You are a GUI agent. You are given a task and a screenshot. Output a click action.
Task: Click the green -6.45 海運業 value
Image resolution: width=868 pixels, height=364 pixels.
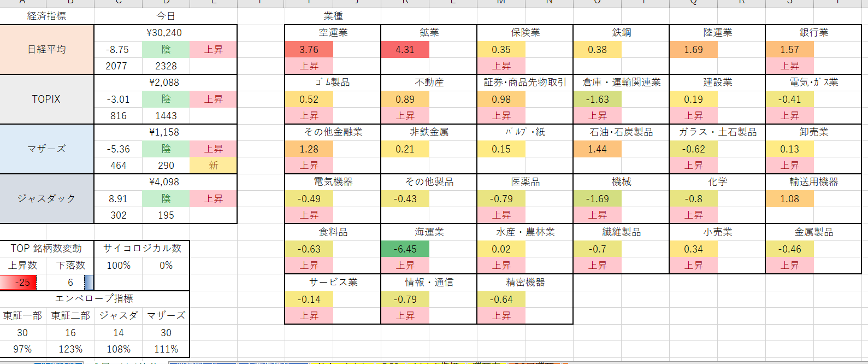405,249
